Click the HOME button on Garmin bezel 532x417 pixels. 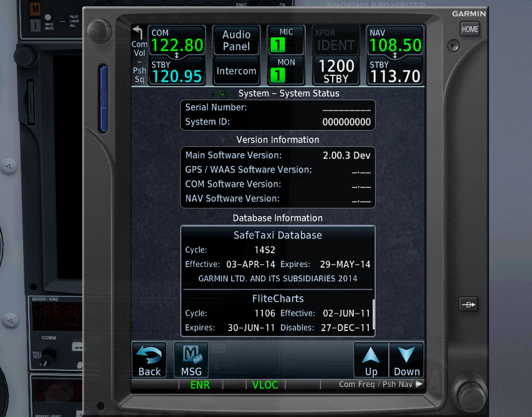470,29
